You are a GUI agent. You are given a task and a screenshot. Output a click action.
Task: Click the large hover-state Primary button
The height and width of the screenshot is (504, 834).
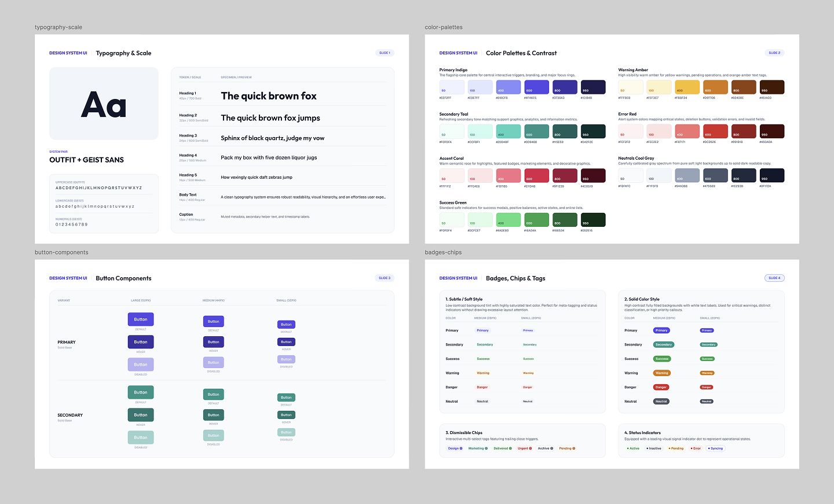tap(141, 342)
